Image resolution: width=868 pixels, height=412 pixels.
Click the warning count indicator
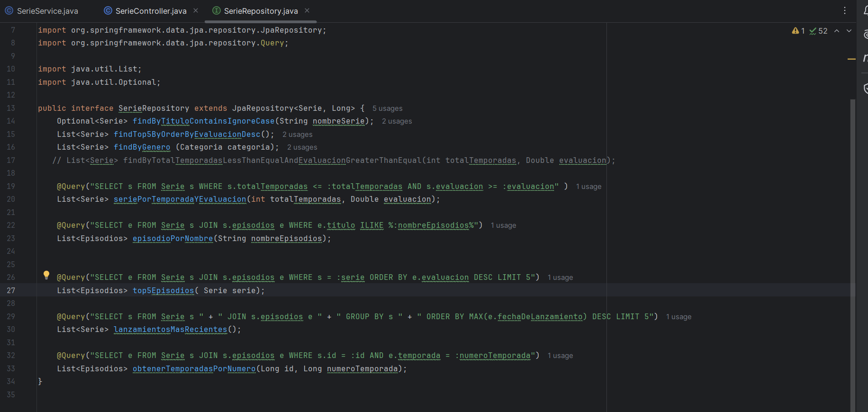[798, 31]
